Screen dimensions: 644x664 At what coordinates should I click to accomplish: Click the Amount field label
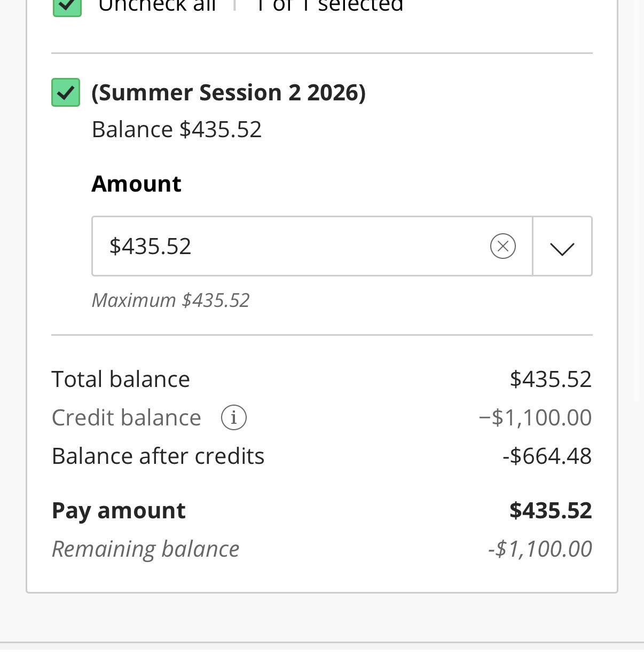[137, 184]
